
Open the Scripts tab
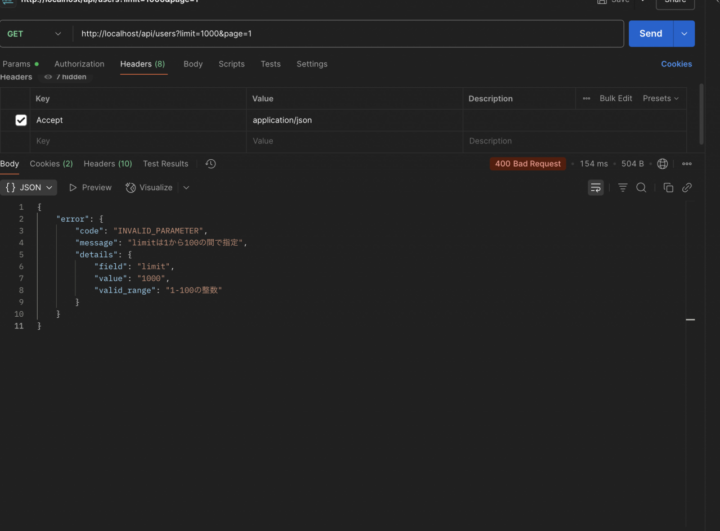tap(231, 64)
